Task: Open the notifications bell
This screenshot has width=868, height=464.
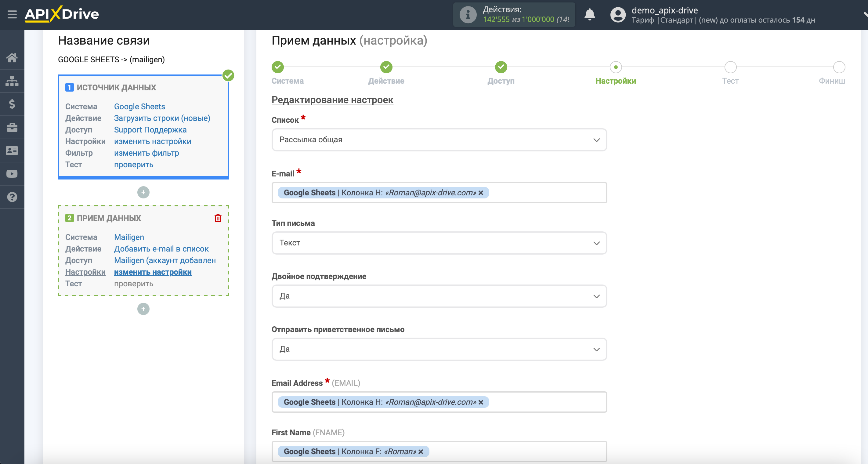Action: click(x=589, y=14)
